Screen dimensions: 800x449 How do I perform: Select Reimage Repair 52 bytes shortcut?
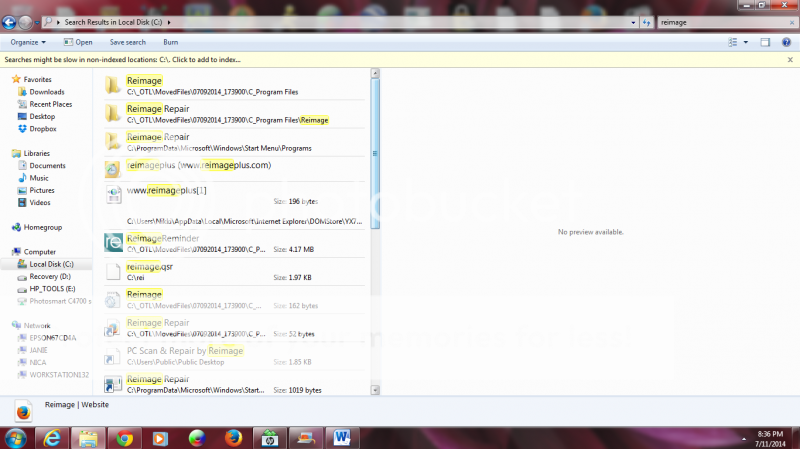point(235,327)
